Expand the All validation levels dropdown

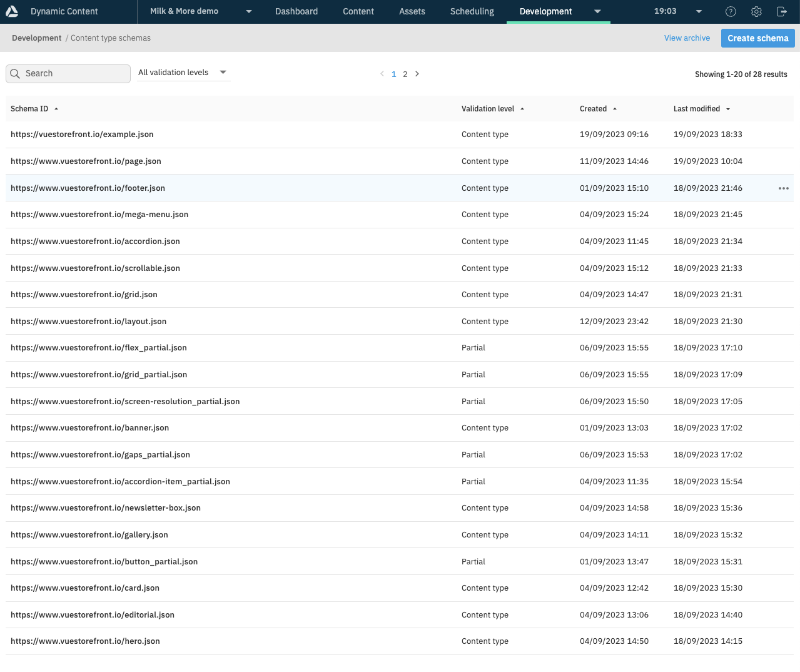(183, 73)
